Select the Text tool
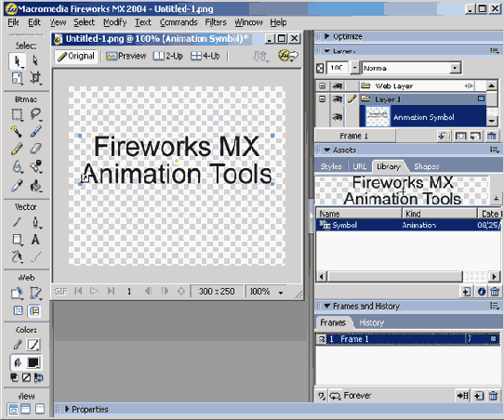504x420 pixels. pyautogui.click(x=35, y=239)
